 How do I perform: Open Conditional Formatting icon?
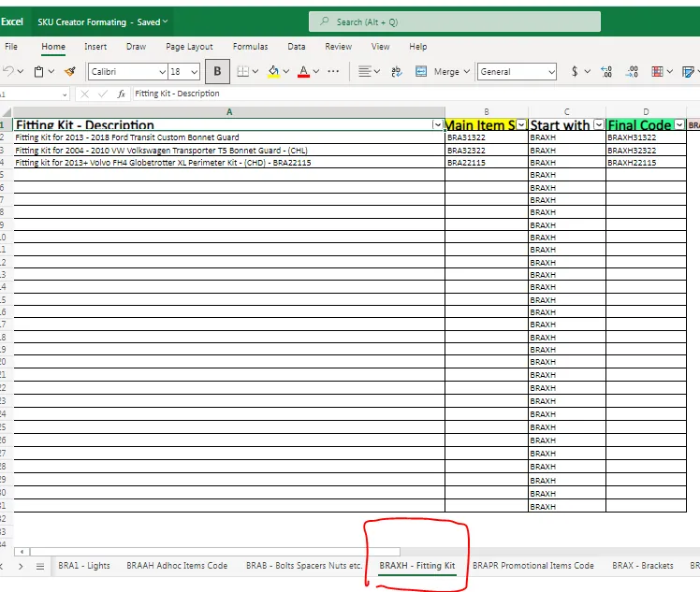point(657,71)
